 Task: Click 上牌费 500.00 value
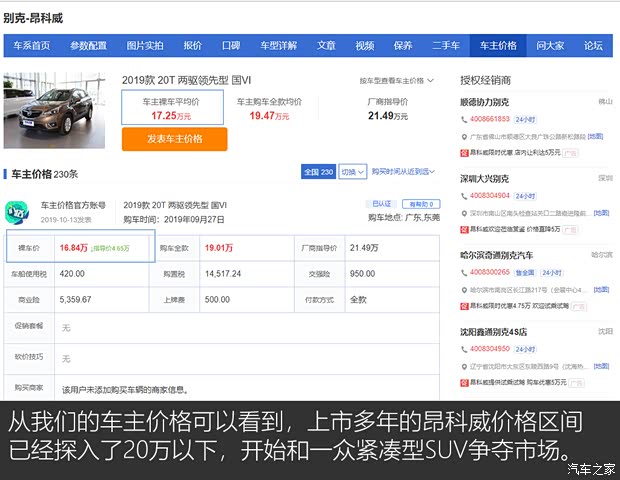click(217, 300)
